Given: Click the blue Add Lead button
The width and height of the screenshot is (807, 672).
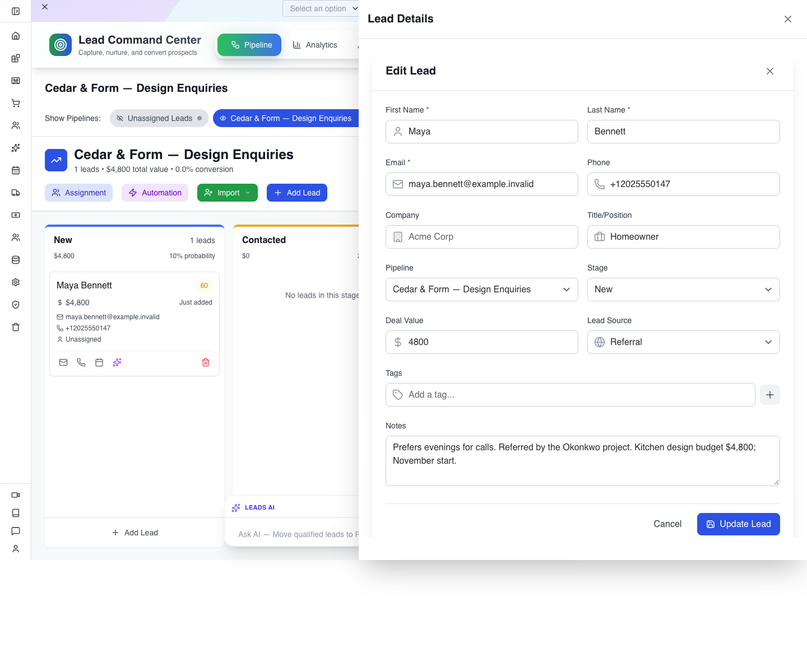Looking at the screenshot, I should 297,193.
